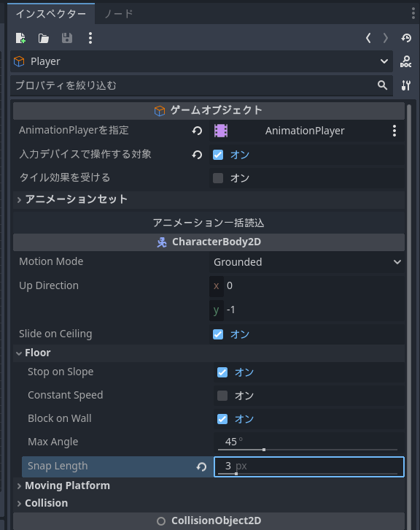Screen dimensions: 420x530
Task: Switch to the ノード tab
Action: [x=118, y=14]
